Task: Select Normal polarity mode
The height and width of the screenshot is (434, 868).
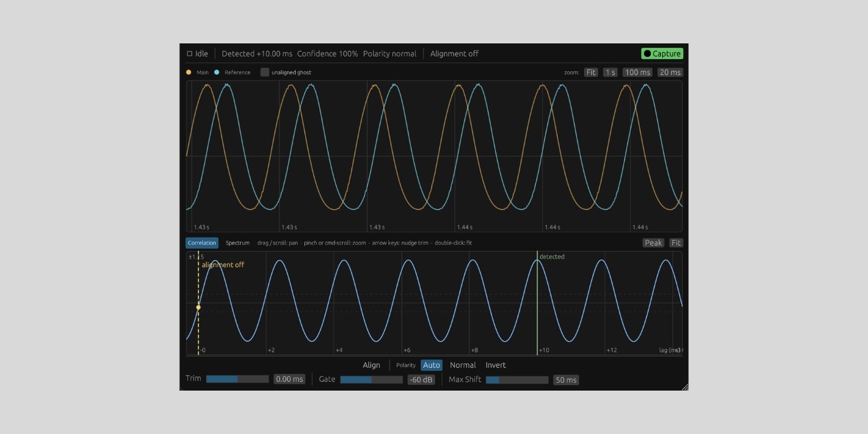Action: click(463, 365)
